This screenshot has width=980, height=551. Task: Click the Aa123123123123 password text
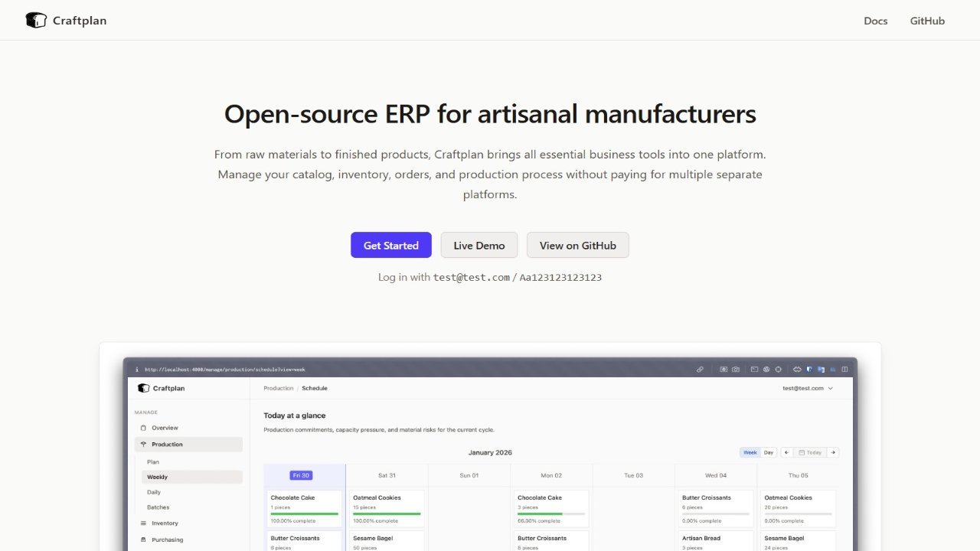click(560, 277)
